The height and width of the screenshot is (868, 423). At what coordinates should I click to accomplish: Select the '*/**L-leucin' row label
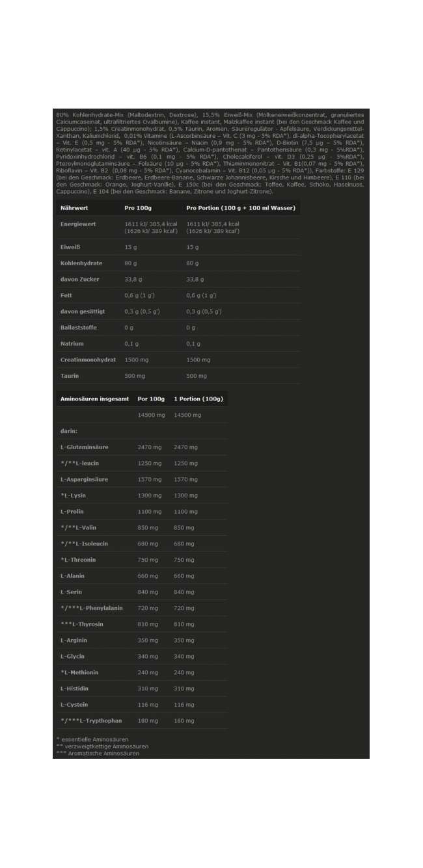[80, 463]
